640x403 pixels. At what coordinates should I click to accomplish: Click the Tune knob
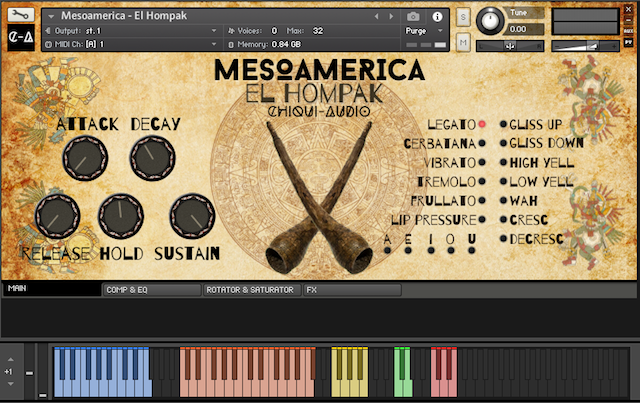(x=491, y=19)
